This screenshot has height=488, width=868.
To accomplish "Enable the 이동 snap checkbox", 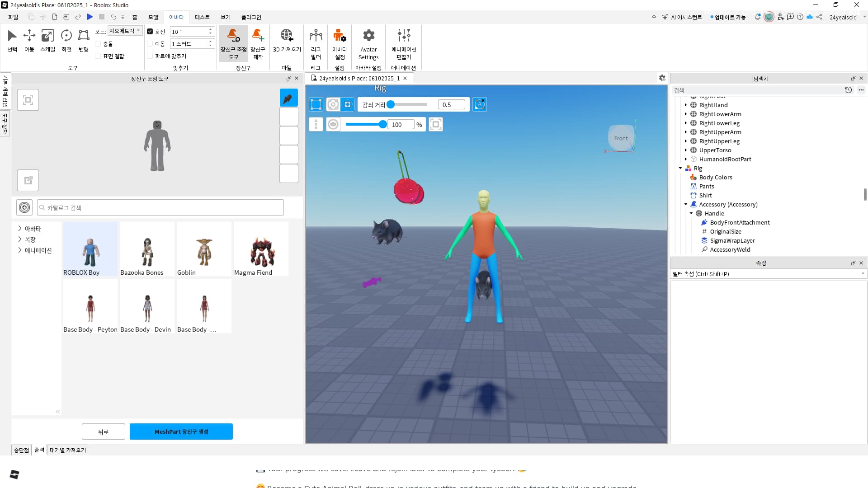I will (x=150, y=44).
